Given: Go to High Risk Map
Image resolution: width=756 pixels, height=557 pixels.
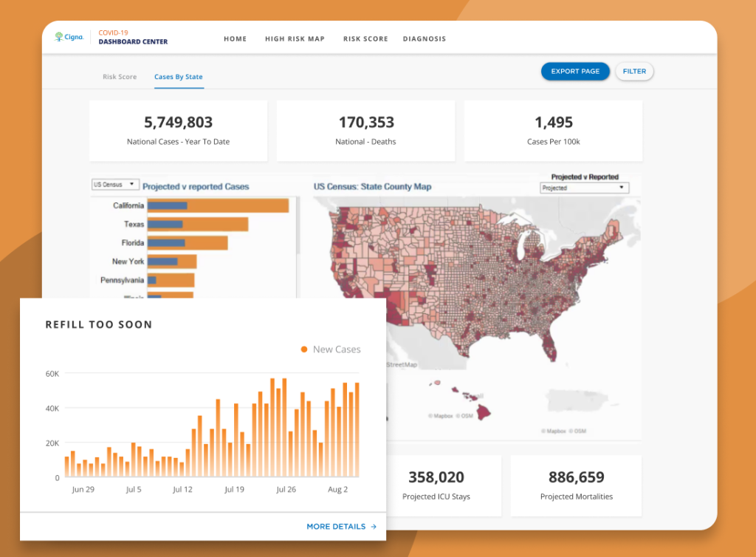Looking at the screenshot, I should [x=295, y=38].
